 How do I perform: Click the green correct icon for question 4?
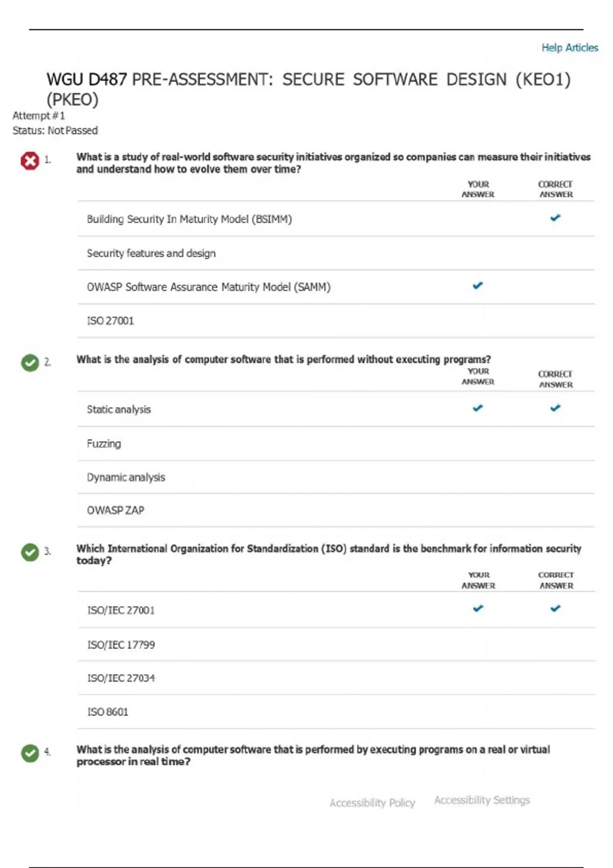[x=30, y=753]
